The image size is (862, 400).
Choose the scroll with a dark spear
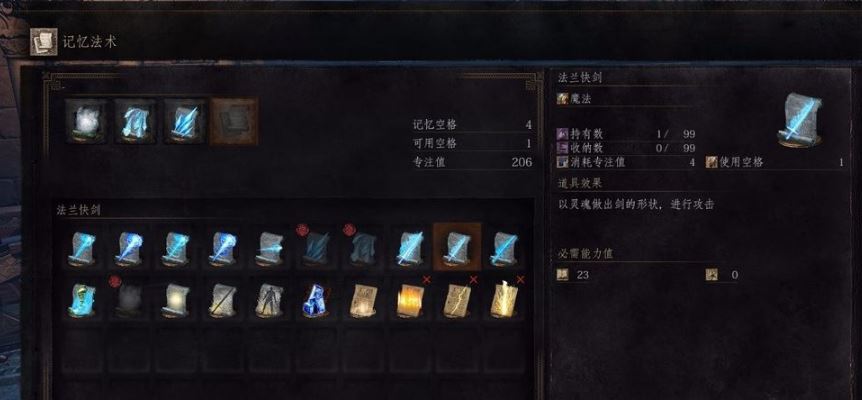click(222, 300)
